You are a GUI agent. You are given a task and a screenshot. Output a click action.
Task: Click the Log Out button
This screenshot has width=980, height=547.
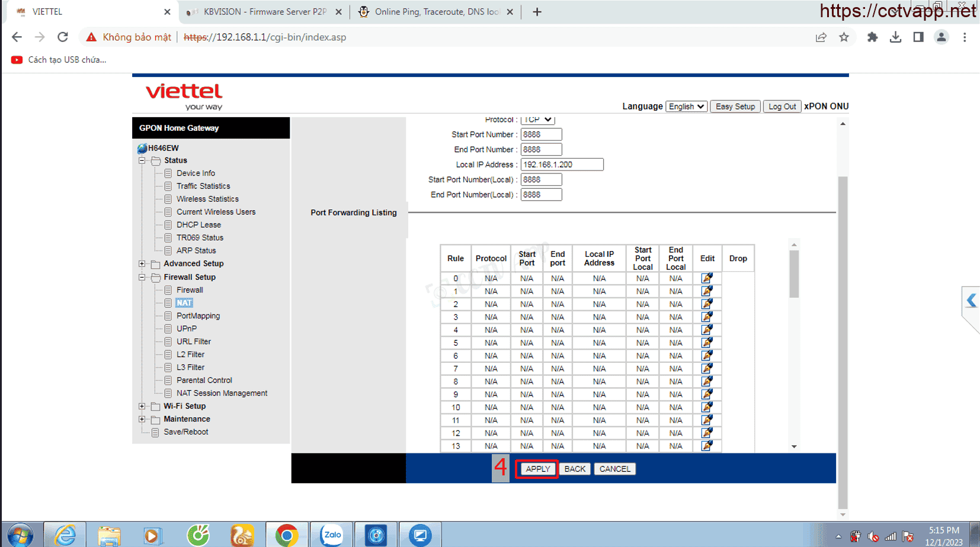coord(782,107)
